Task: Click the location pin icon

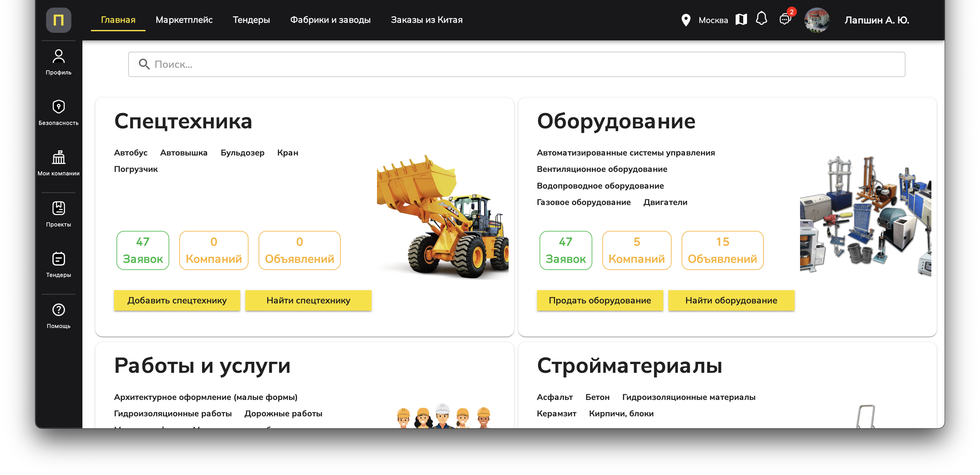Action: tap(685, 20)
